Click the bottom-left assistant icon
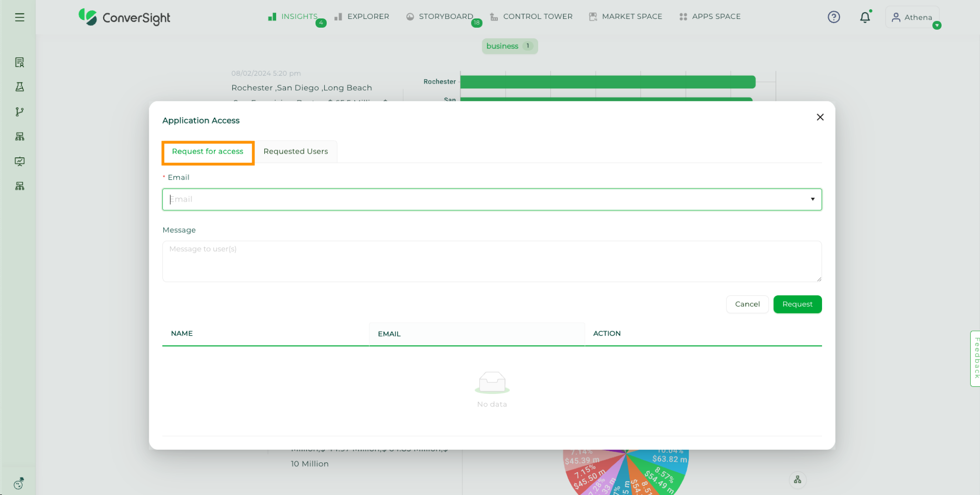The image size is (980, 495). point(19,483)
